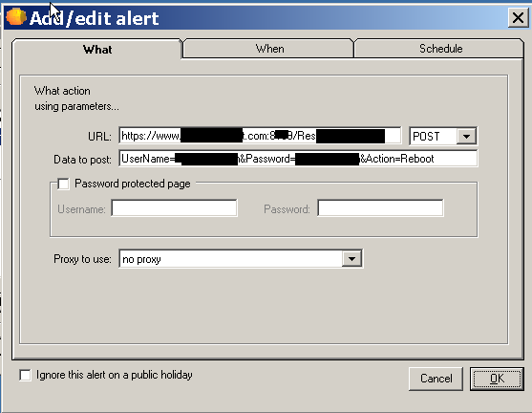Focus the Data to post field
This screenshot has height=413, width=532.
[x=298, y=159]
